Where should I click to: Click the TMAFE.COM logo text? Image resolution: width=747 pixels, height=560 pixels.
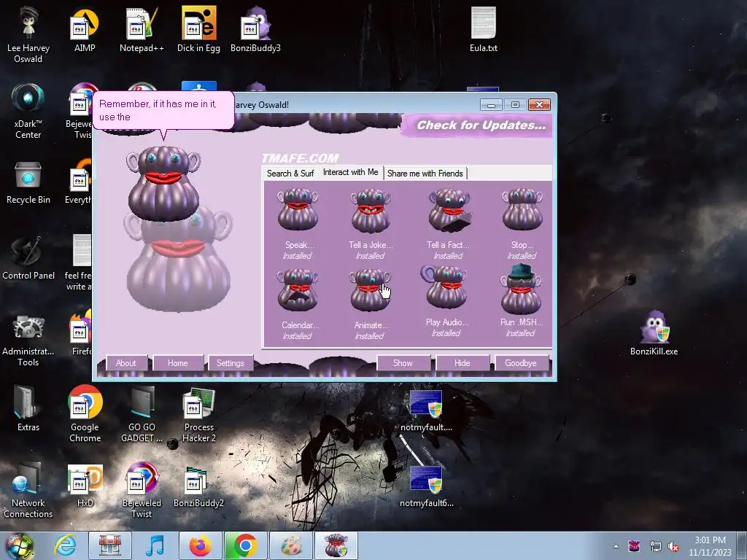[x=300, y=158]
